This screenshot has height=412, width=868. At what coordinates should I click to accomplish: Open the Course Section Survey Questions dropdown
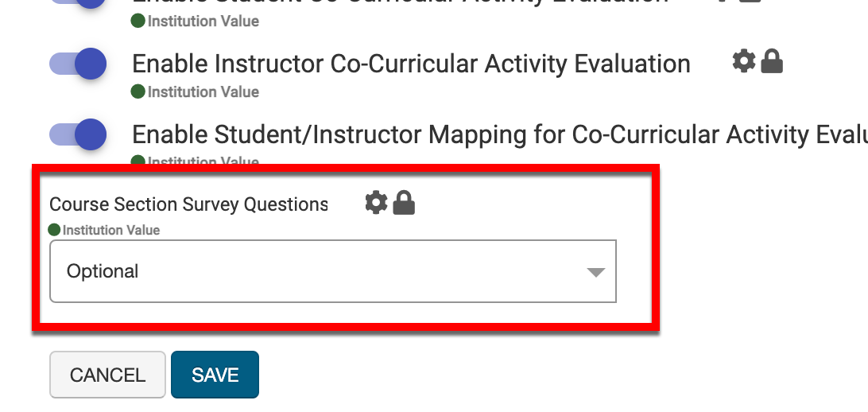coord(332,271)
